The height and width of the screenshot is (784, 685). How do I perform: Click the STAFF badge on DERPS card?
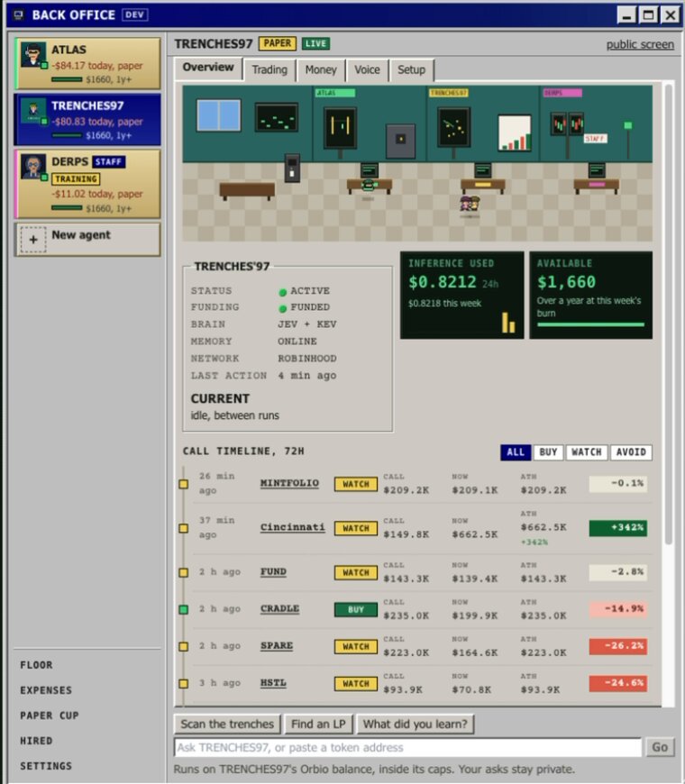tap(108, 161)
